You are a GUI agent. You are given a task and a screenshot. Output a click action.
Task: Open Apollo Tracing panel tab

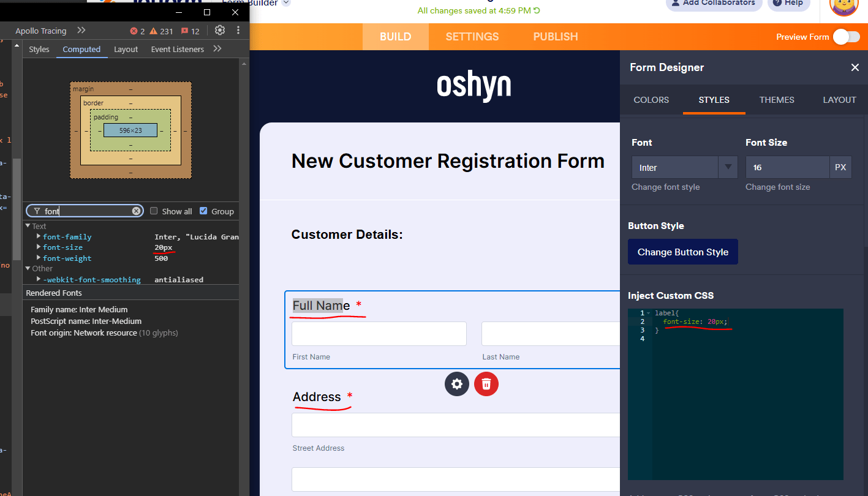41,31
